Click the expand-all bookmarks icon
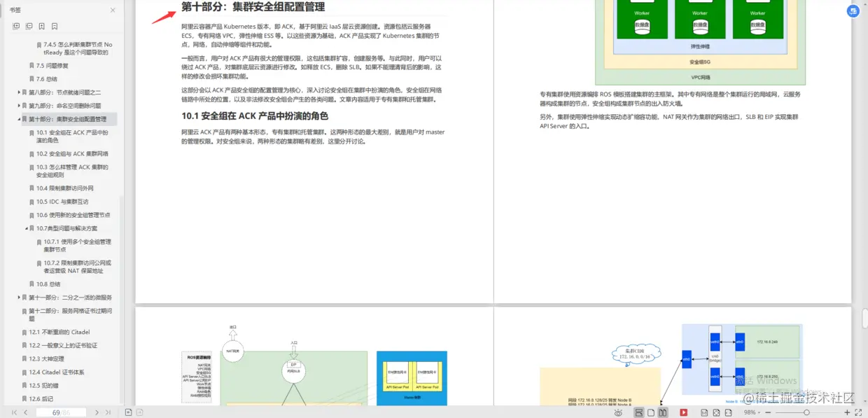This screenshot has height=418, width=868. point(16,26)
